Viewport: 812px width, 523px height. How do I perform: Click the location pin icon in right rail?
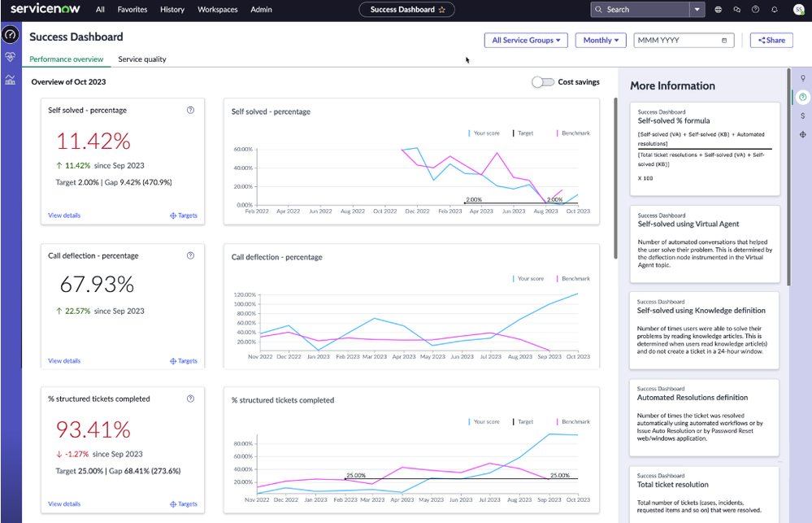[802, 79]
